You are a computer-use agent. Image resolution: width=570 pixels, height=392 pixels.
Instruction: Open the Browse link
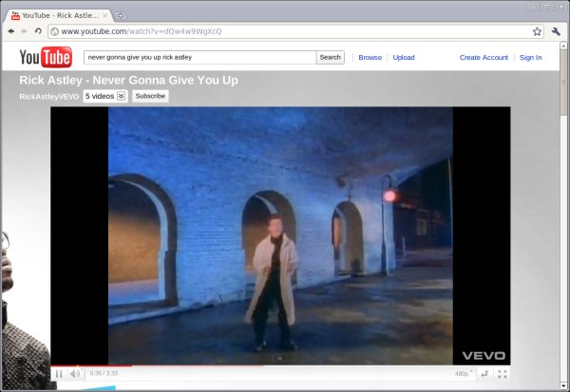[370, 57]
